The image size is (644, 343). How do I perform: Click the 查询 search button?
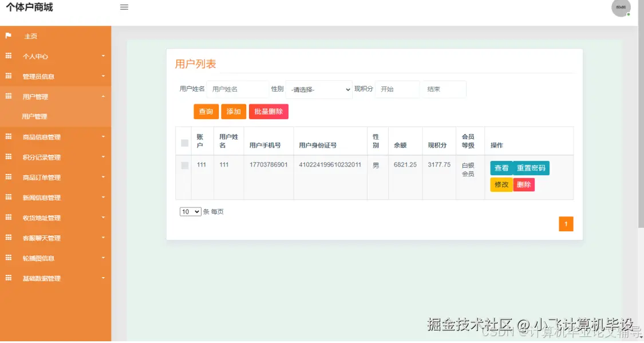tap(206, 112)
